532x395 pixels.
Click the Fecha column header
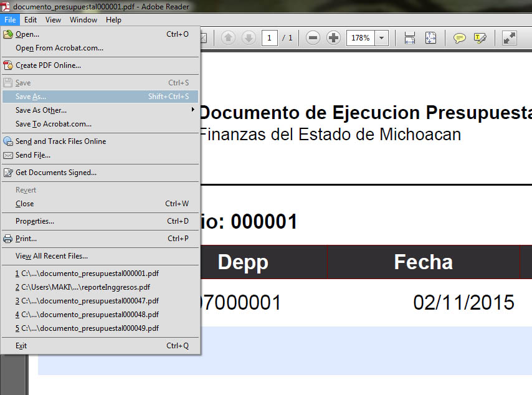(x=424, y=262)
